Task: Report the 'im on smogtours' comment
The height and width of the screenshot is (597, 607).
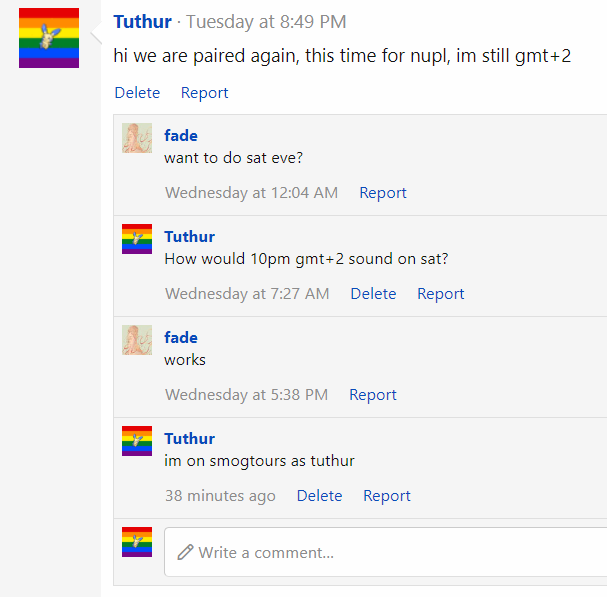Action: point(387,496)
